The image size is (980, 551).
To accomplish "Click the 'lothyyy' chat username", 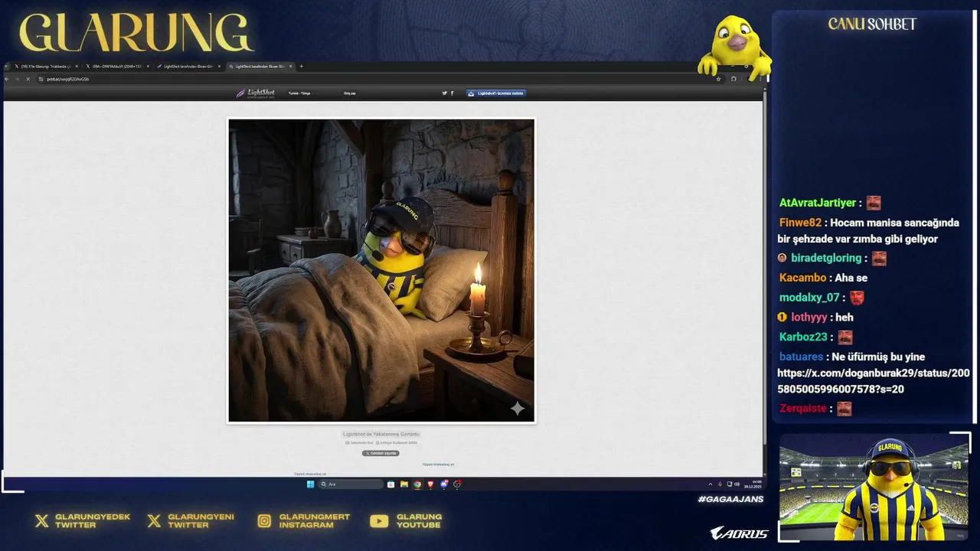I will coord(811,317).
